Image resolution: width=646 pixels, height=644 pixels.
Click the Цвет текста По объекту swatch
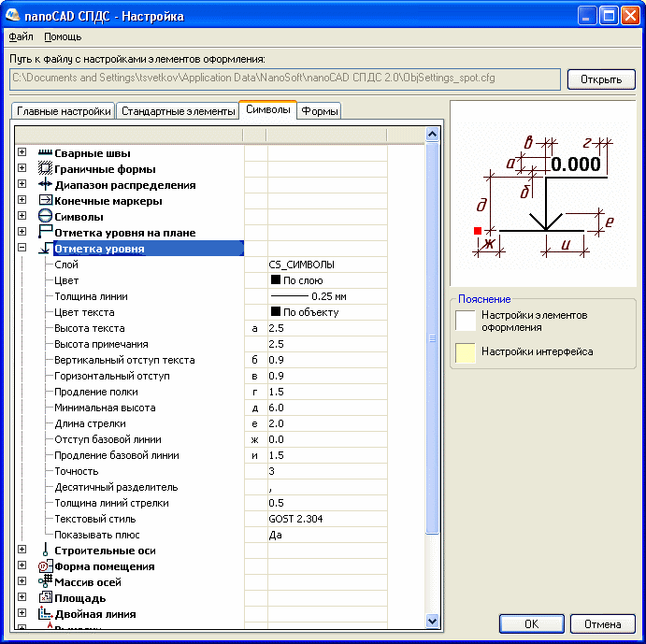[276, 311]
